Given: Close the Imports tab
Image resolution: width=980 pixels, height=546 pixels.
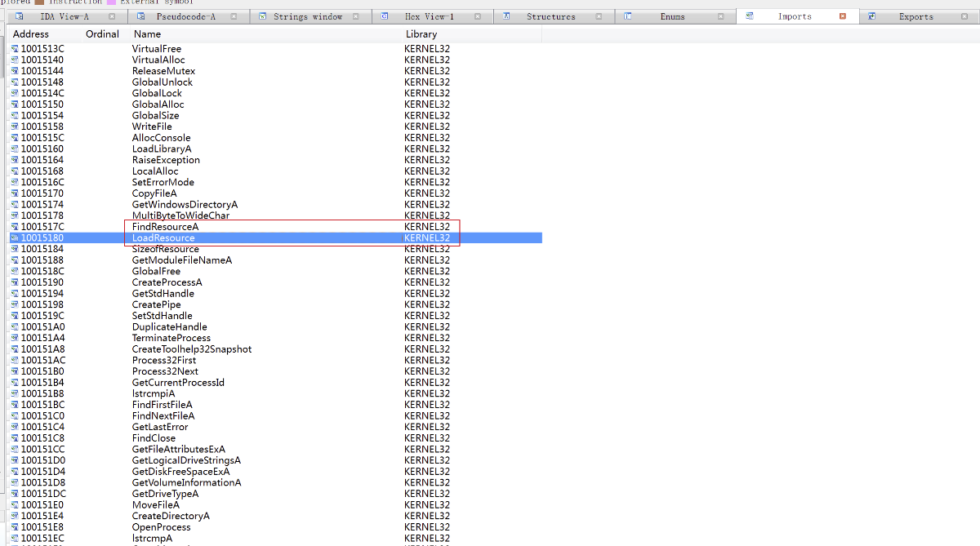Looking at the screenshot, I should click(843, 16).
